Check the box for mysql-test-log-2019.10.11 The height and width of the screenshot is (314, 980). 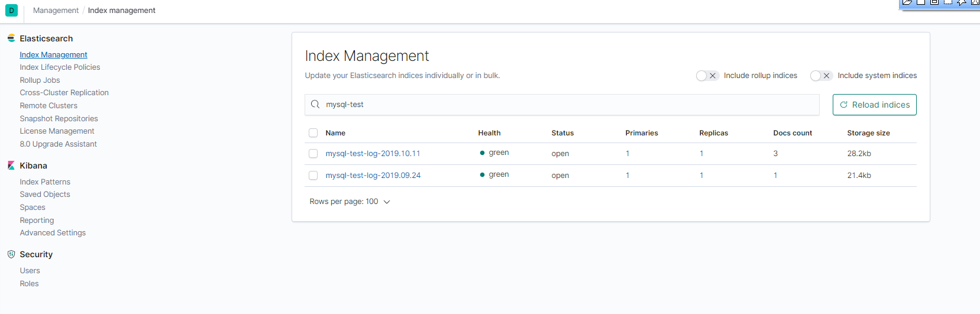(313, 154)
